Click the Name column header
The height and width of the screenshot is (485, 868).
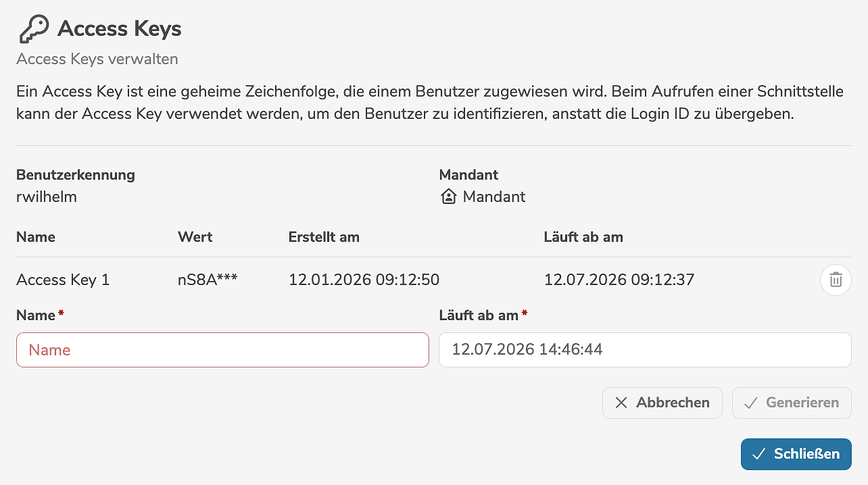coord(36,237)
